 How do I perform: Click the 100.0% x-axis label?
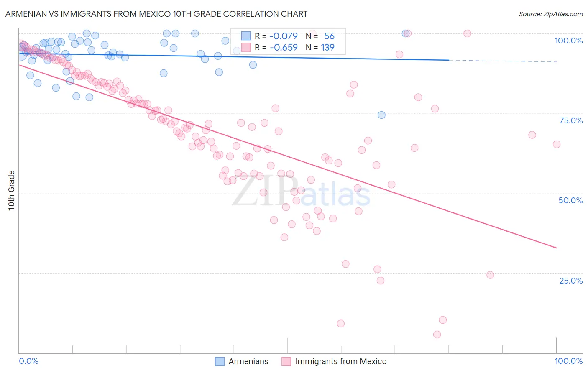(x=568, y=361)
